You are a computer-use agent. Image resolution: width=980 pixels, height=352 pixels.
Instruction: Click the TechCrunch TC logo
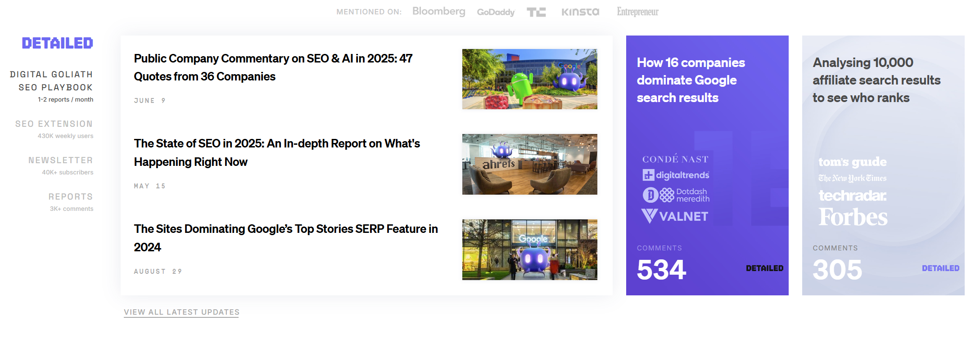coord(536,12)
